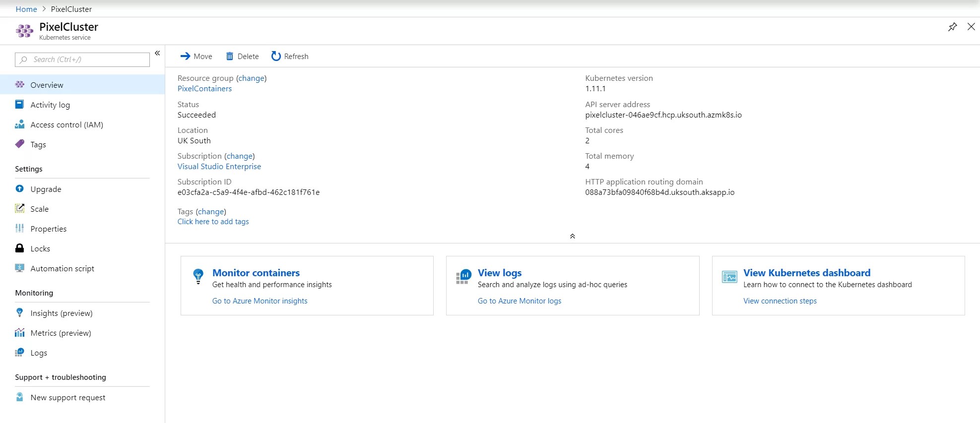This screenshot has height=423, width=980.
Task: Click the Tags change link
Action: coord(211,211)
